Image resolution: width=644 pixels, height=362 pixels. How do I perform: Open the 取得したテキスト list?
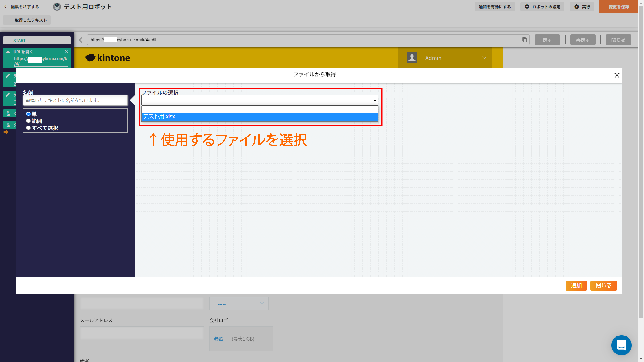27,20
